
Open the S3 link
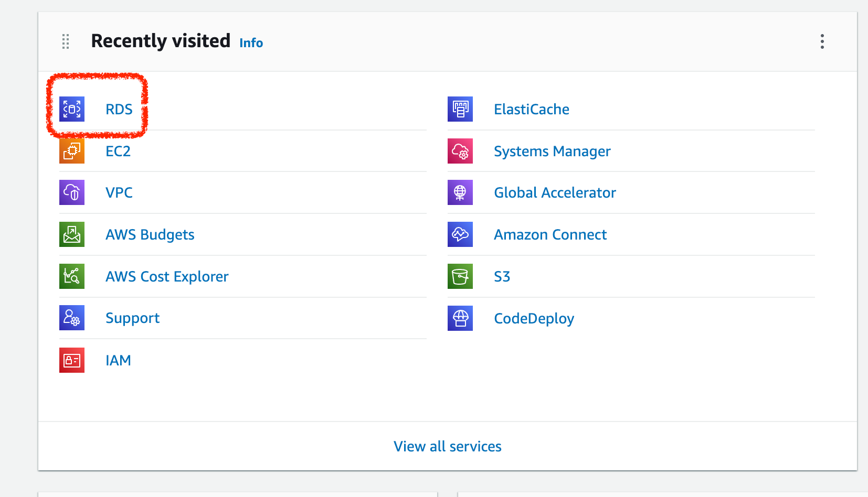[502, 276]
